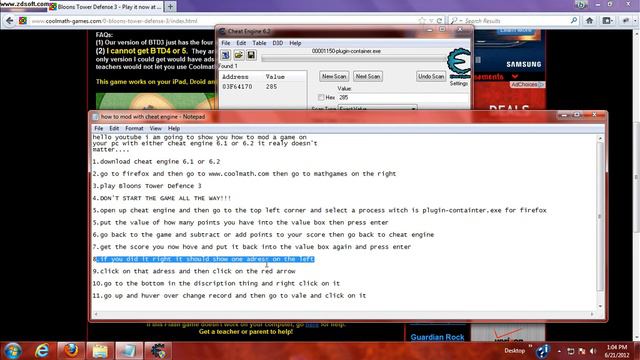This screenshot has width=640, height=360.
Task: Click line '3.play Bloons Tower Defence 3'
Action: pos(147,186)
